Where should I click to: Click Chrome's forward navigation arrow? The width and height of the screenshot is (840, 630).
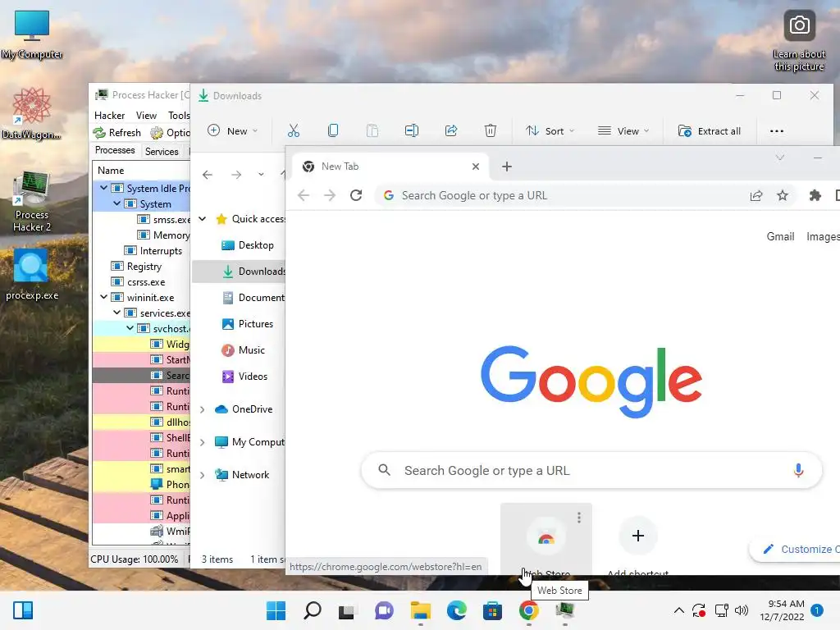(330, 195)
